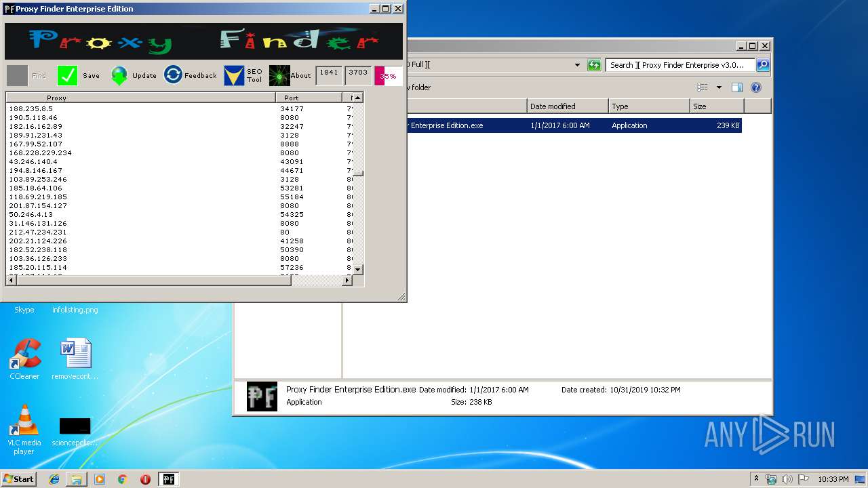Click Explorer help question-mark icon
Viewport: 868px width, 488px height.
[756, 87]
